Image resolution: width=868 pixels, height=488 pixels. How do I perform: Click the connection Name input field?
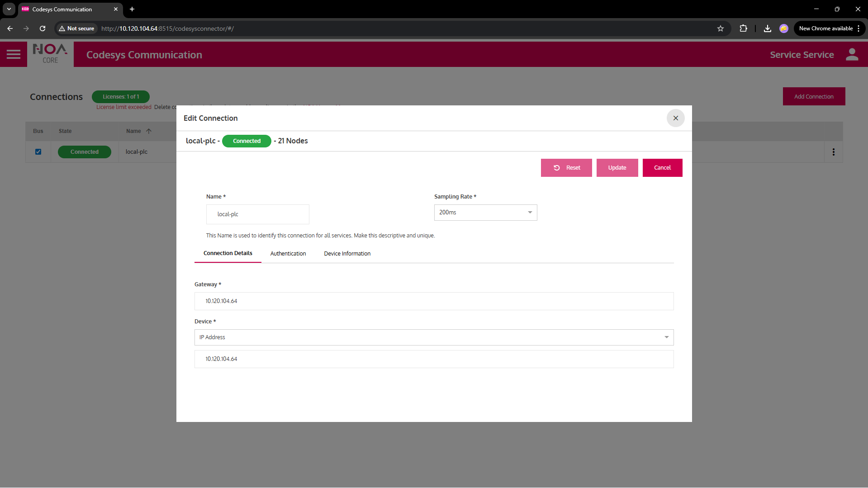[x=257, y=214]
